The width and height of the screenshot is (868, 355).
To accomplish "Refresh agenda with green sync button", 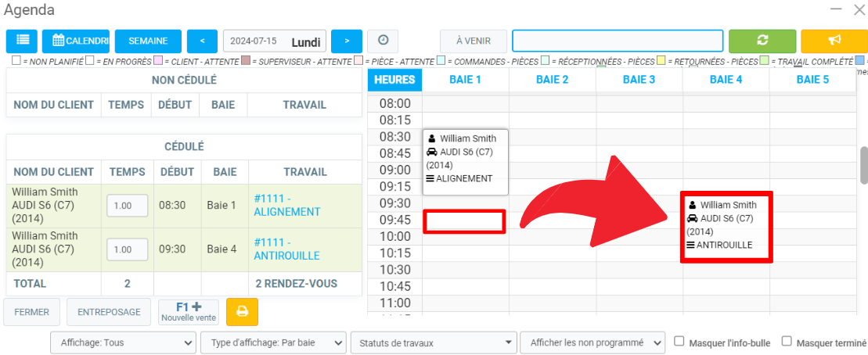I will [x=762, y=41].
